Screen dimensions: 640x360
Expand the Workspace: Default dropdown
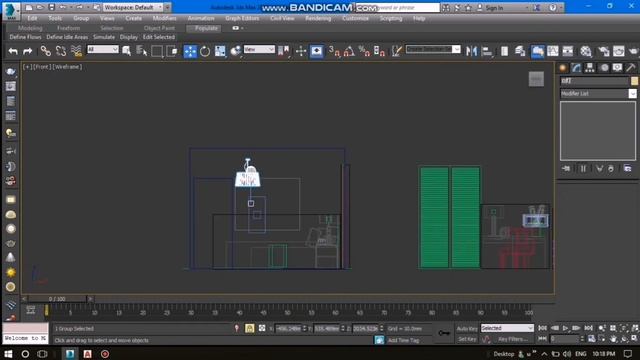point(133,7)
